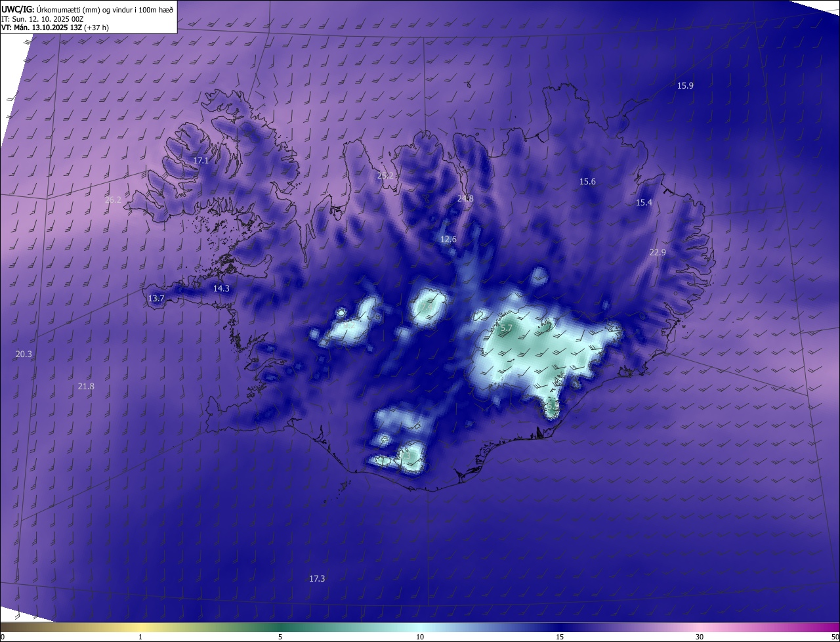Click the value label 15.9 in the northeast
Image resolution: width=840 pixels, height=642 pixels.
click(685, 86)
